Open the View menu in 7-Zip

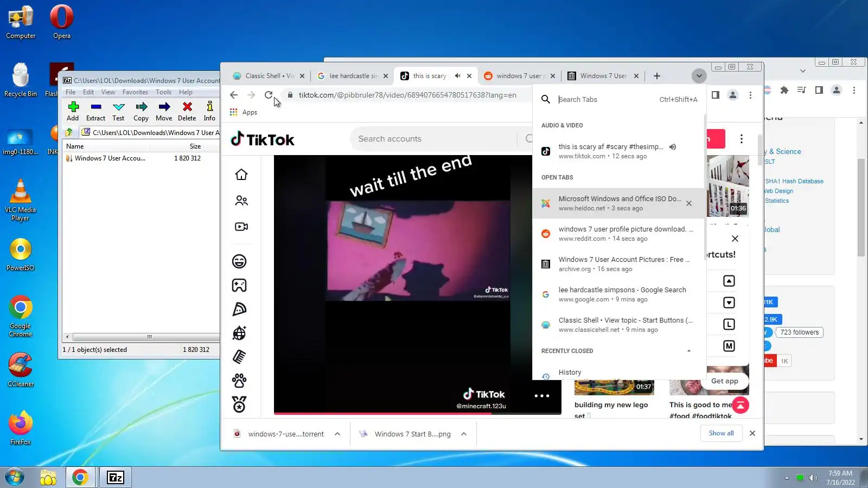(x=108, y=92)
